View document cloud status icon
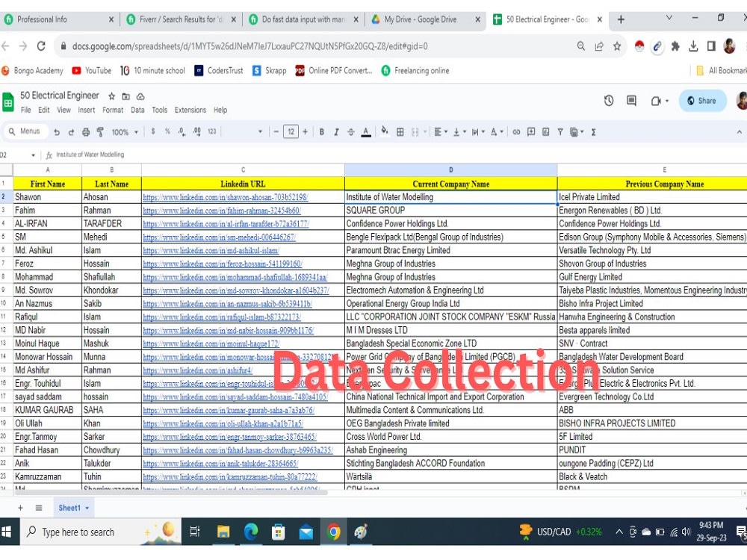The image size is (747, 560). (140, 96)
